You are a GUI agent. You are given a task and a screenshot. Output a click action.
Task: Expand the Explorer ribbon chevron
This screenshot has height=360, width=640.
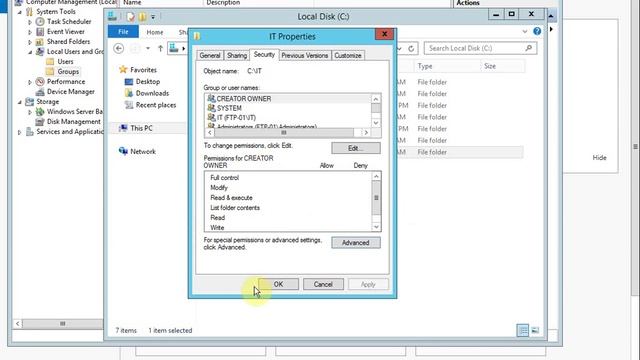coord(524,31)
